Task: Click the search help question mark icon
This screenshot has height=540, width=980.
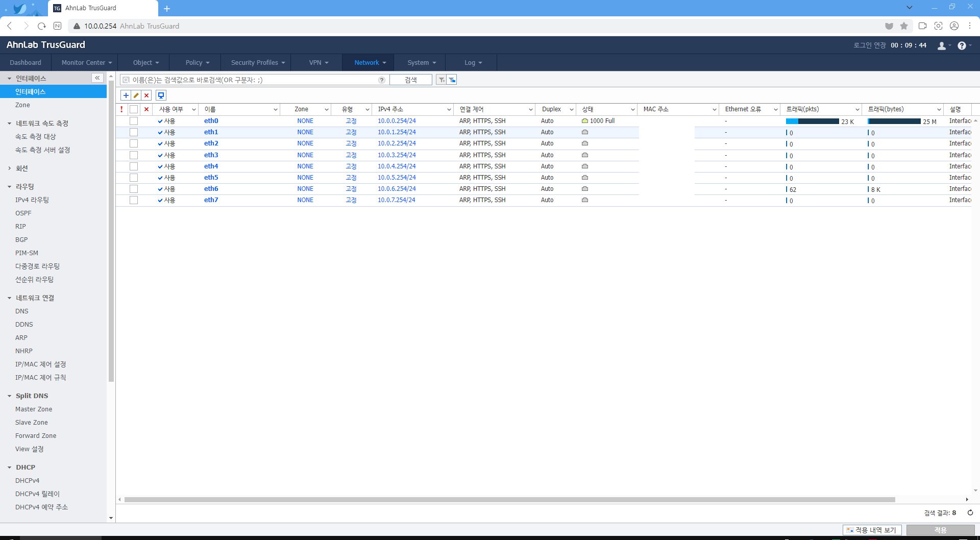Action: point(382,80)
